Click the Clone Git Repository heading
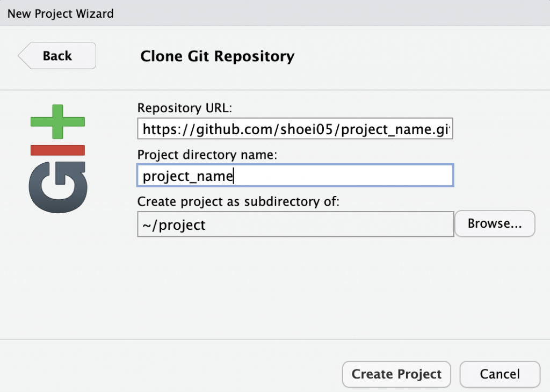 click(x=217, y=56)
